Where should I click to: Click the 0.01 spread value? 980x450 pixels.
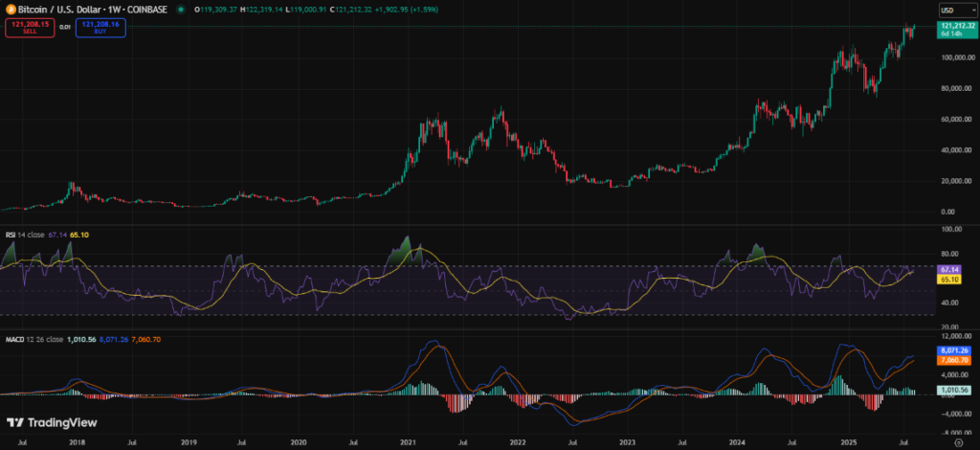pyautogui.click(x=64, y=28)
